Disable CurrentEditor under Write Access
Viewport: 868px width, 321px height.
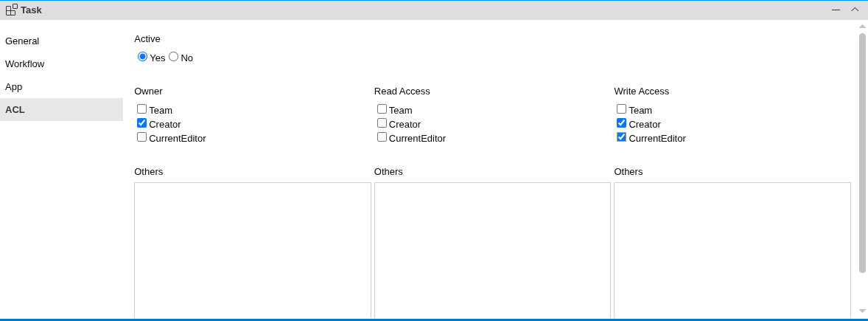click(x=622, y=137)
